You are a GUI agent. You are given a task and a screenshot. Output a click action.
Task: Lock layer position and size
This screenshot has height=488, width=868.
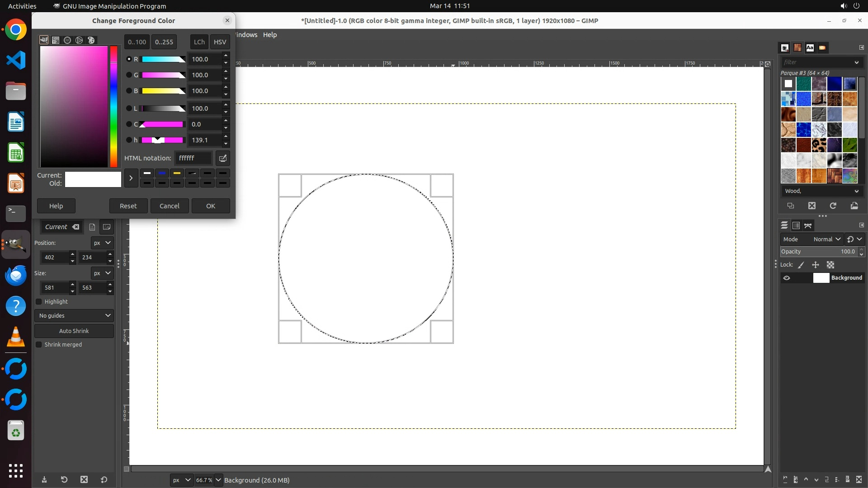pyautogui.click(x=816, y=265)
